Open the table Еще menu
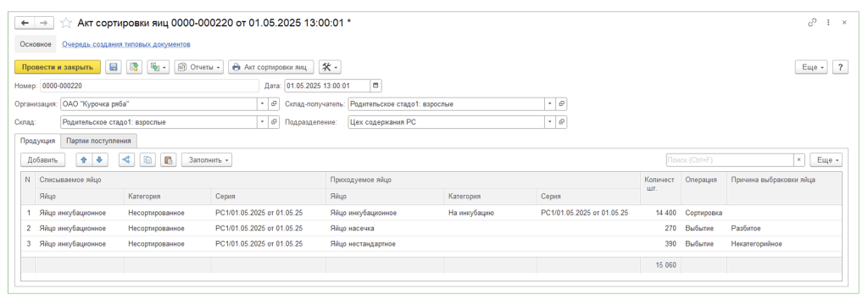This screenshot has height=306, width=868. 826,160
